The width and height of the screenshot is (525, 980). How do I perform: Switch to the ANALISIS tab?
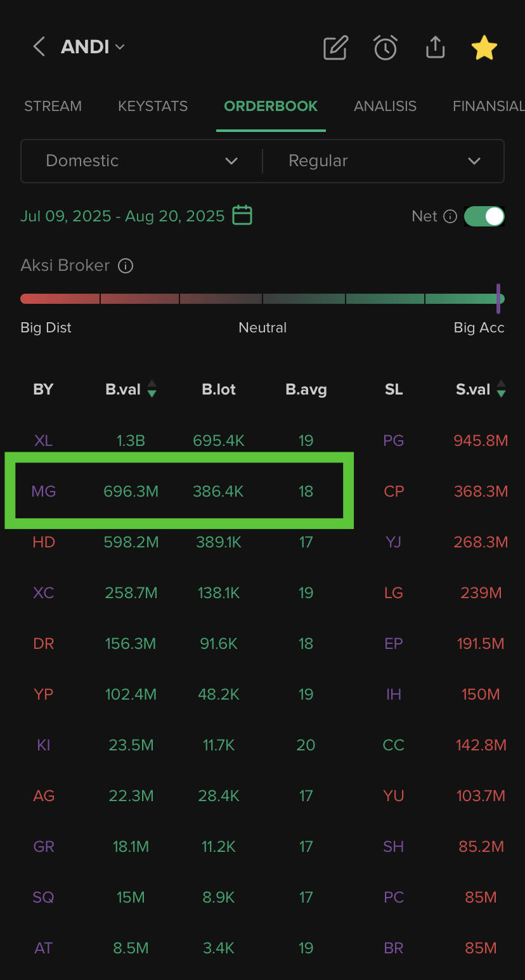(x=385, y=106)
